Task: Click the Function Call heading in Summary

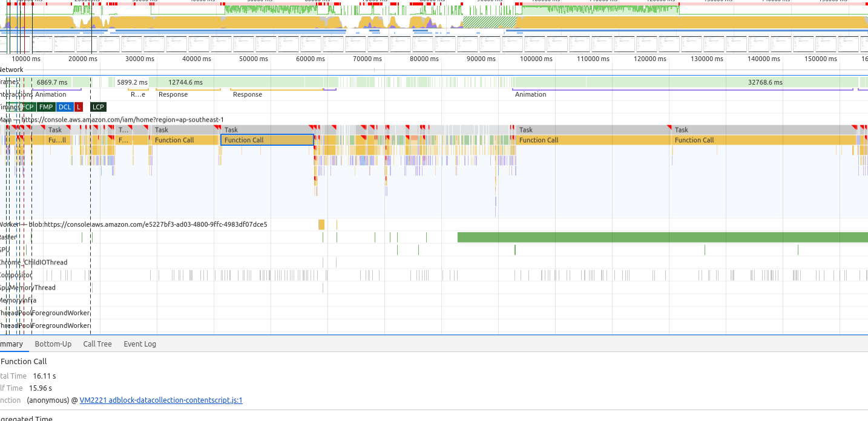Action: pos(24,362)
